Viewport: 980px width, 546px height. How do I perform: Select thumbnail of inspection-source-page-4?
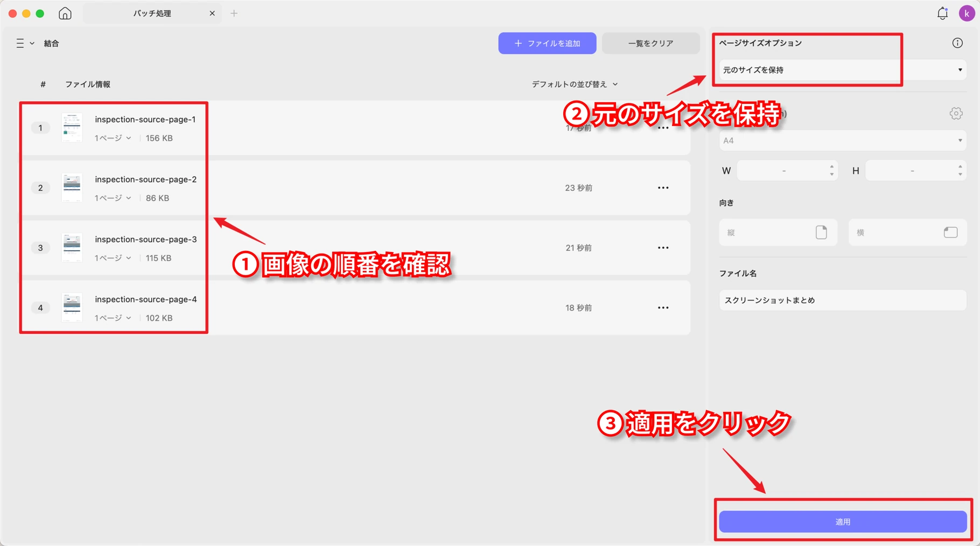[x=72, y=307]
